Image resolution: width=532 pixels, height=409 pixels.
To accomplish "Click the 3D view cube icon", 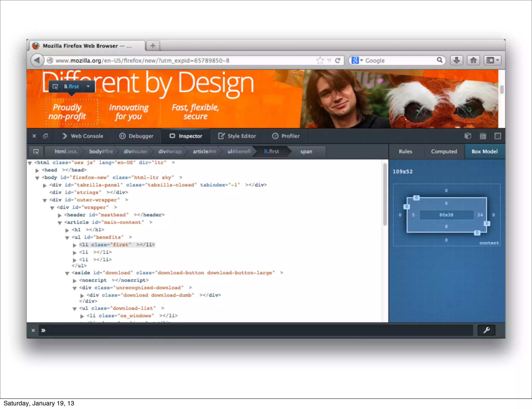I will click(468, 136).
